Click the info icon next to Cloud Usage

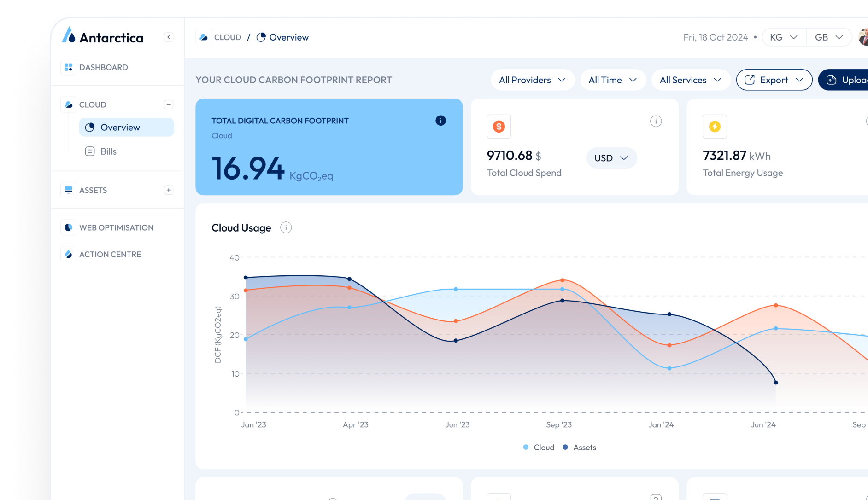(286, 228)
